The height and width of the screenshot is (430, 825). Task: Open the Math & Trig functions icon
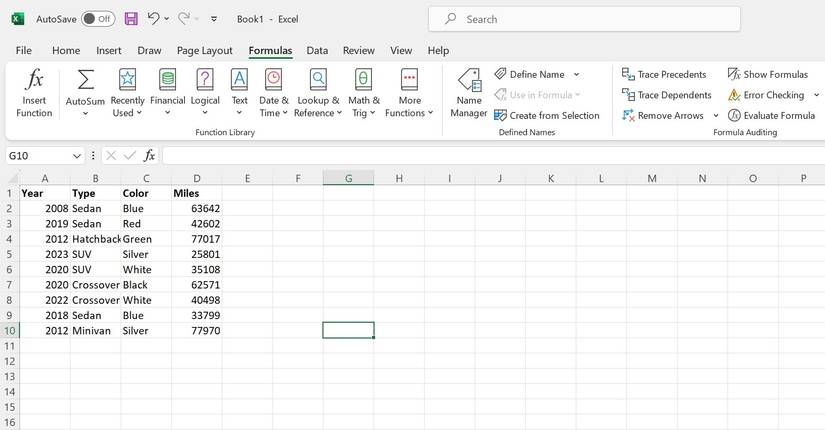[x=364, y=79]
